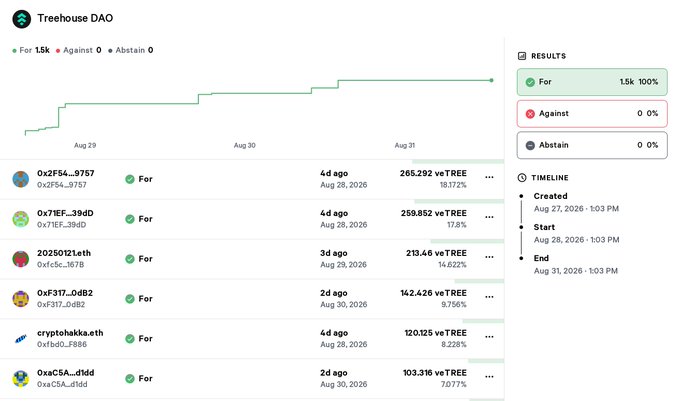Image resolution: width=680 pixels, height=401 pixels.
Task: Open voter name 0xaC5A...d1dd
Action: coord(65,373)
